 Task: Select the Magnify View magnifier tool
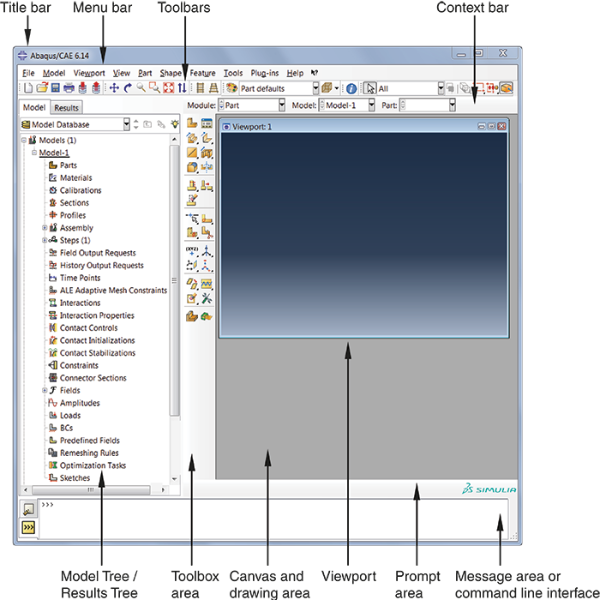tap(141, 88)
